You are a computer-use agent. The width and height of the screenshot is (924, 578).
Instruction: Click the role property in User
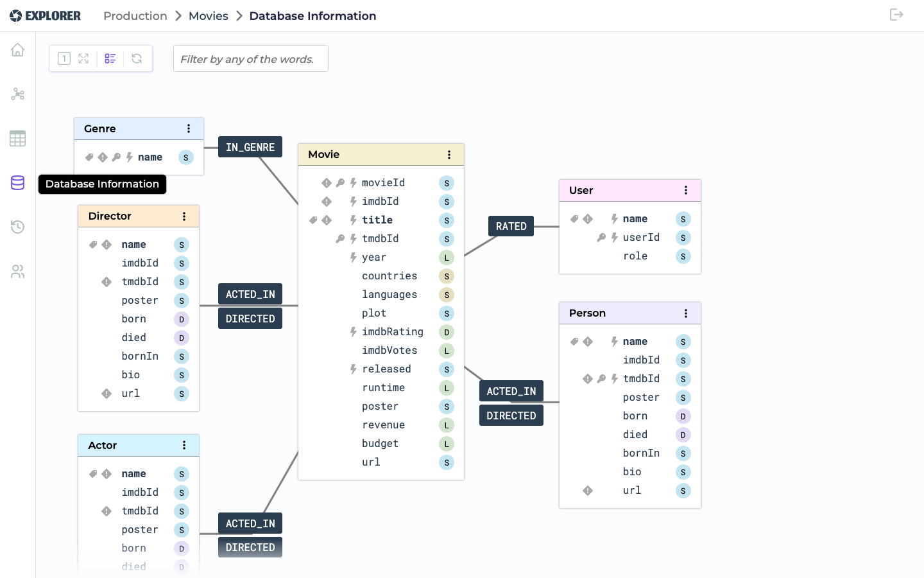tap(635, 256)
